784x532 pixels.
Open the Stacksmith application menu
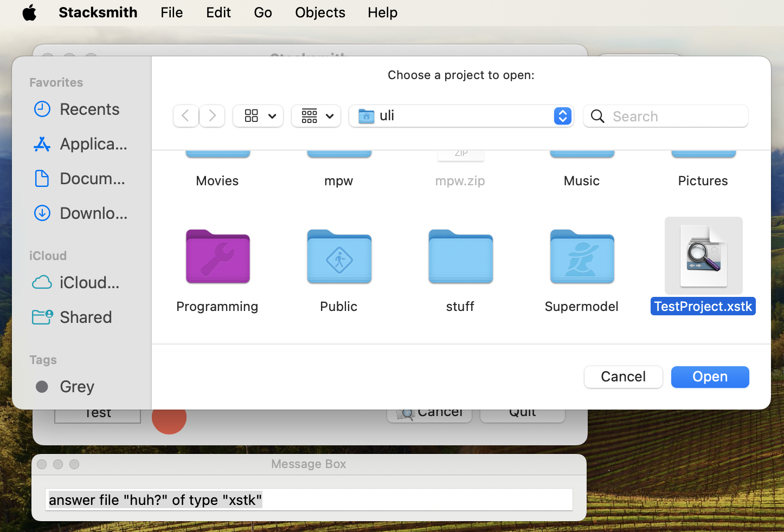pyautogui.click(x=98, y=12)
